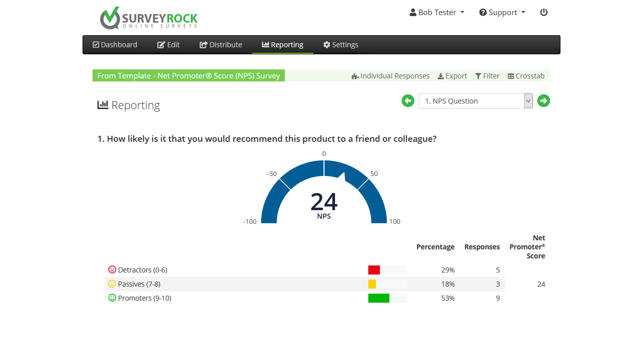Open Individual Responses view
The height and width of the screenshot is (362, 644).
coord(390,76)
